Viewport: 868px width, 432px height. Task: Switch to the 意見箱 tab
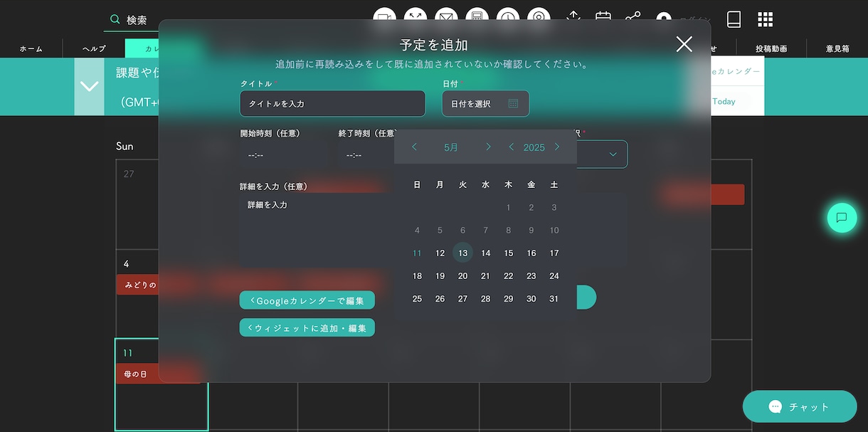[837, 48]
